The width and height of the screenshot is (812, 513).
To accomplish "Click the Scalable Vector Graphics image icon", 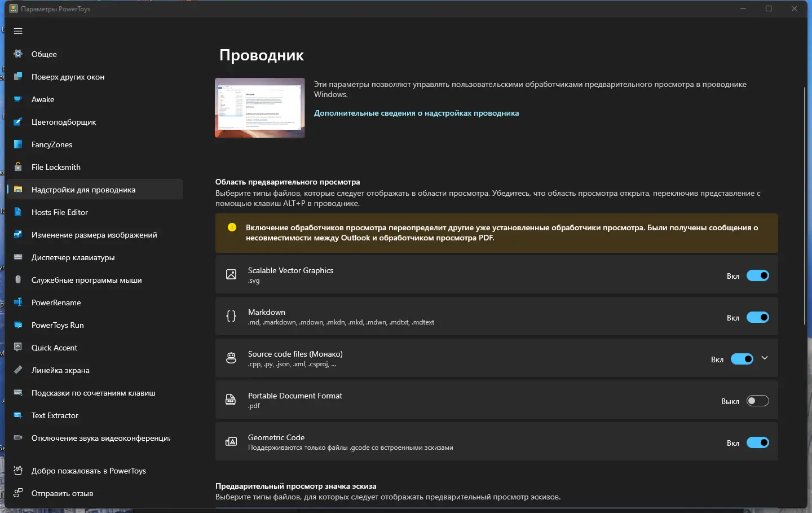I will tap(231, 274).
